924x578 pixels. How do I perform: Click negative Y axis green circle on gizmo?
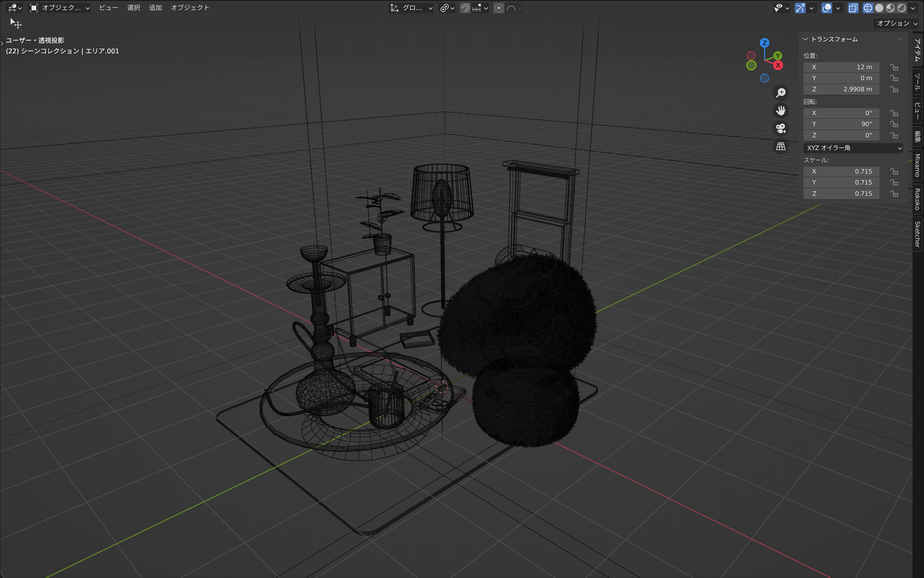[751, 65]
